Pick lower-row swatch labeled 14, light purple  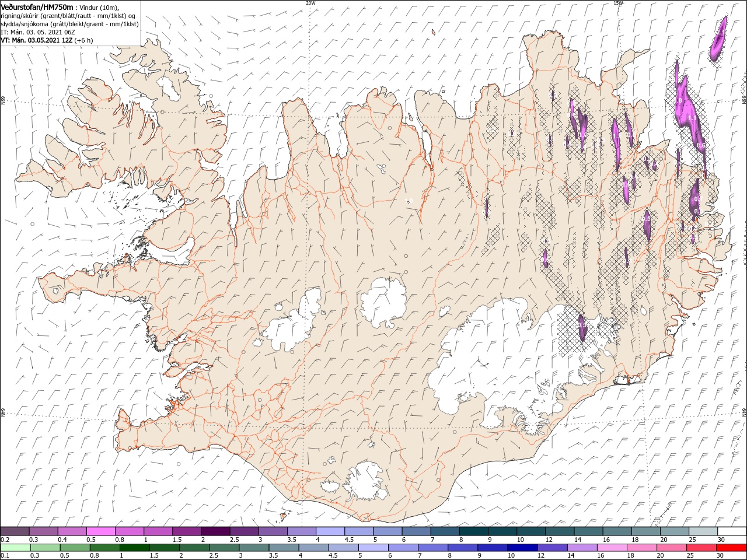[581, 548]
